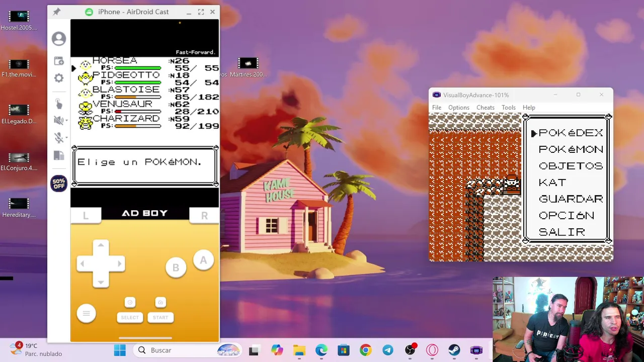Open the El.Legado.D video file on desktop
The width and height of the screenshot is (644, 362).
click(19, 114)
